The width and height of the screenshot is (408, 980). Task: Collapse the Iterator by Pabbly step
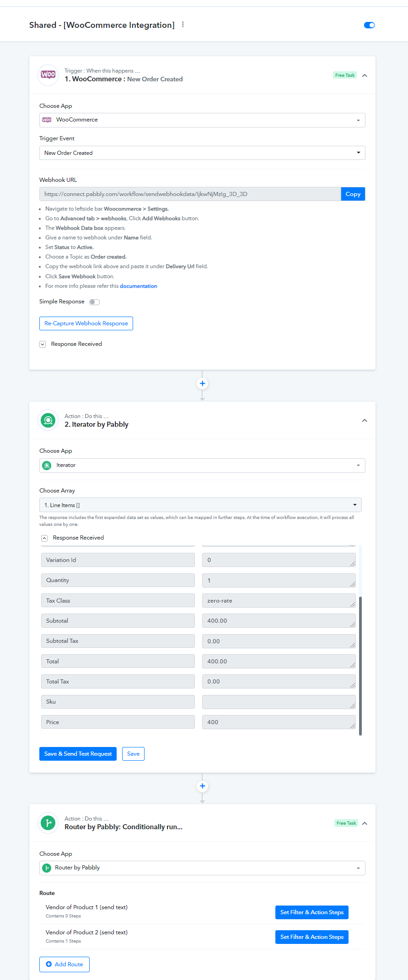[x=365, y=421]
